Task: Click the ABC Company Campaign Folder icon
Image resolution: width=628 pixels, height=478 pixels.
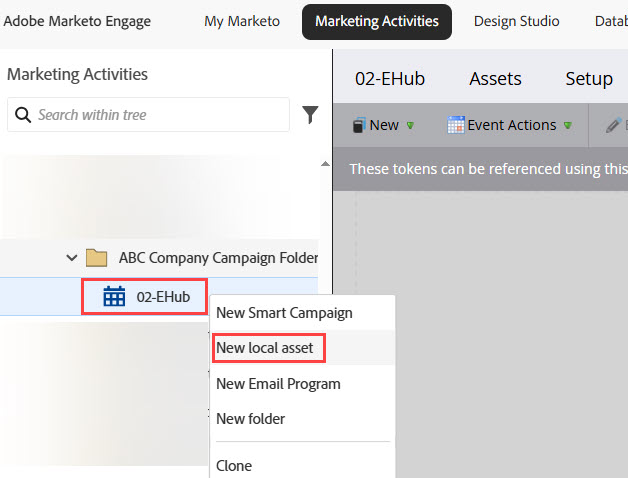Action: point(97,258)
